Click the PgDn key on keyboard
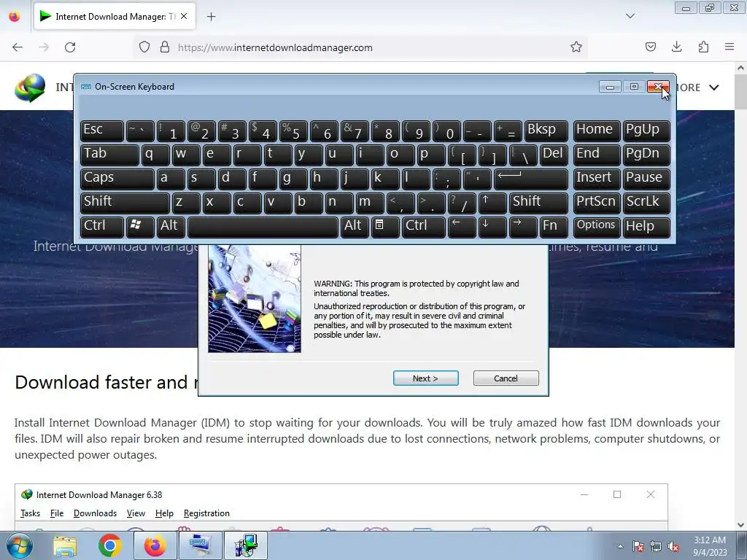Screen dimensions: 747x560 pyautogui.click(x=646, y=155)
